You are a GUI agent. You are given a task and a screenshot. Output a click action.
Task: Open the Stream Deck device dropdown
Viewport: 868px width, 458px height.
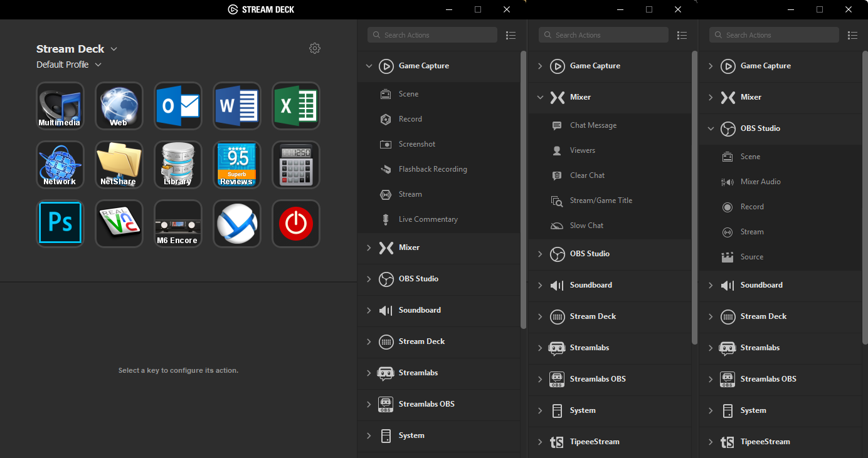click(114, 49)
